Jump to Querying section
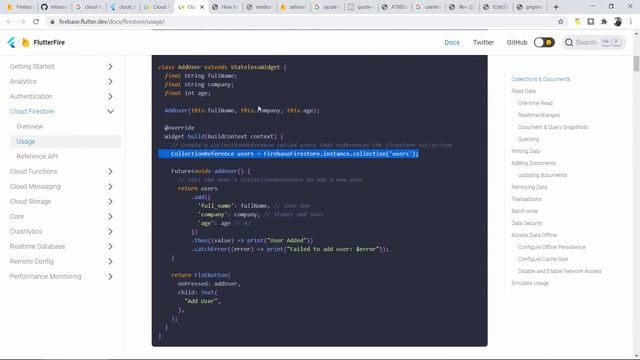Screen dimensions: 640x360 coord(528,139)
